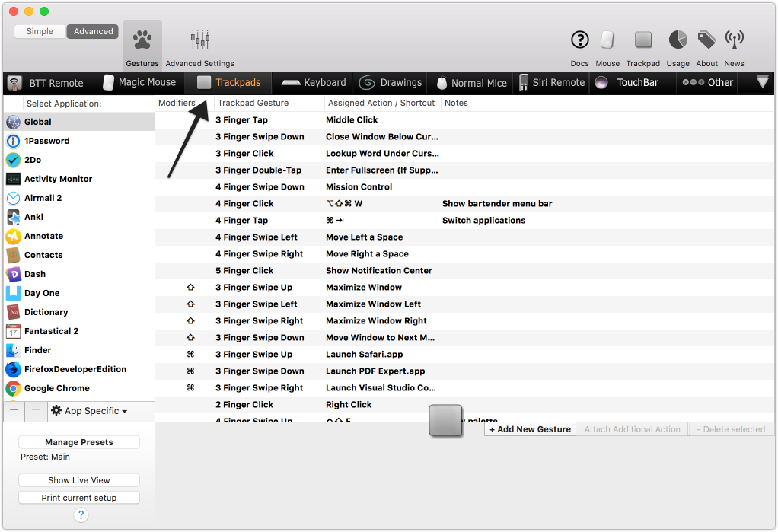Sort by Assigned Action / Shortcut header
778x532 pixels.
(381, 104)
